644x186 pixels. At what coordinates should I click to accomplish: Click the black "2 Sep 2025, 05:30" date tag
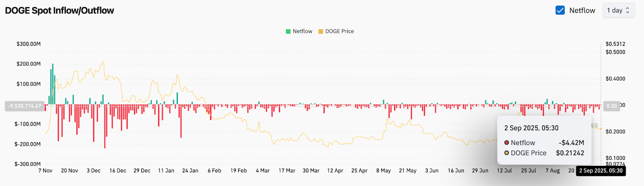pos(601,171)
